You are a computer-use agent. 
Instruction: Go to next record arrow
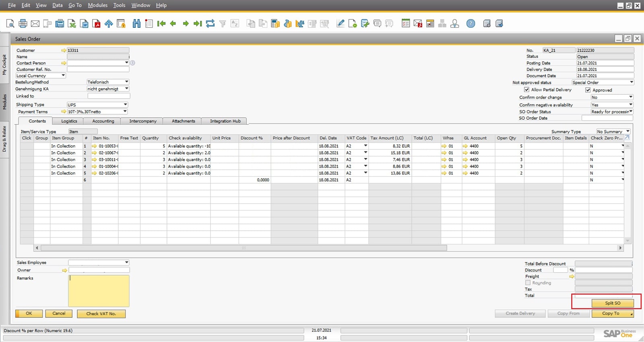coord(186,24)
